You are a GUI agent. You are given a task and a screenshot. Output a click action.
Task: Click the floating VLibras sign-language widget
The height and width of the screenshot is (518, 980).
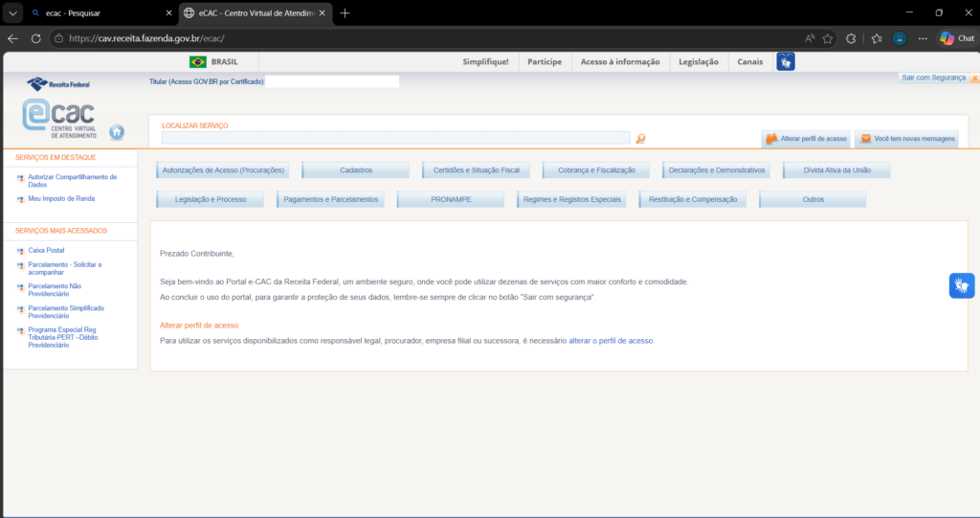pos(961,286)
